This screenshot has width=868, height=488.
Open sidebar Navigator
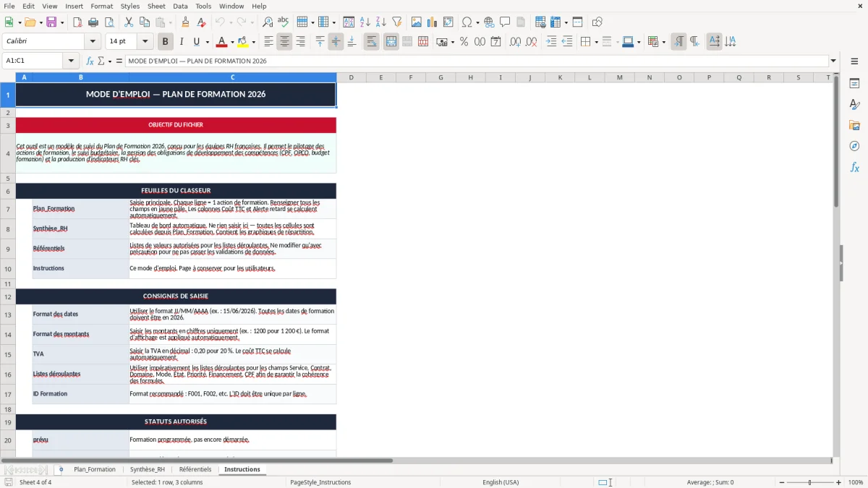(854, 146)
